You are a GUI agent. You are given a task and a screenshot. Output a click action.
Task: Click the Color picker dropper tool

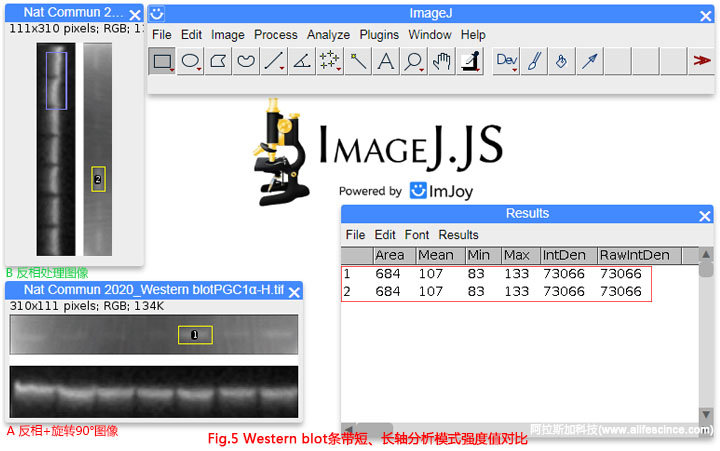coord(469,62)
